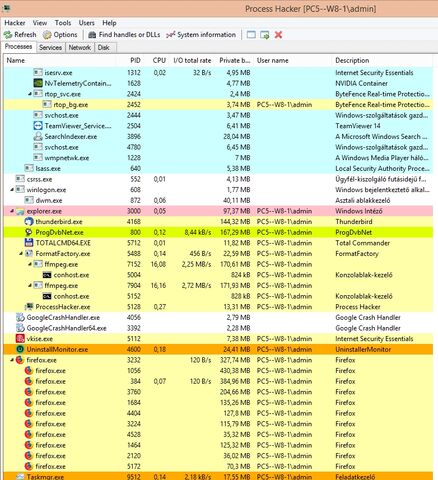Click the TeamViewer_Service icon
Image resolution: width=438 pixels, height=480 pixels.
tap(38, 126)
